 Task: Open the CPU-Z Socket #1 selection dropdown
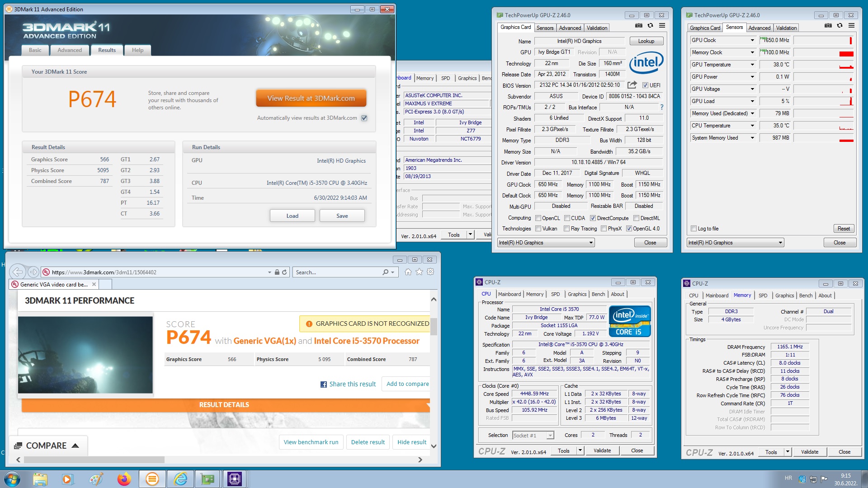(533, 435)
